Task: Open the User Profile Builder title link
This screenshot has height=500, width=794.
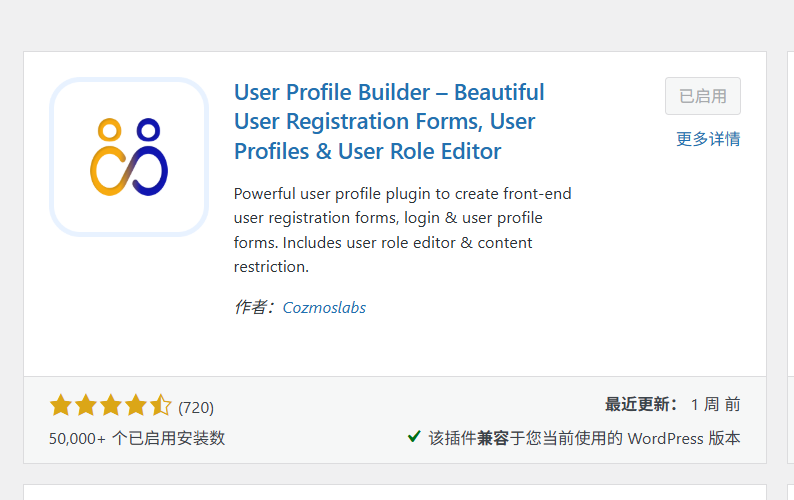Action: pos(389,122)
